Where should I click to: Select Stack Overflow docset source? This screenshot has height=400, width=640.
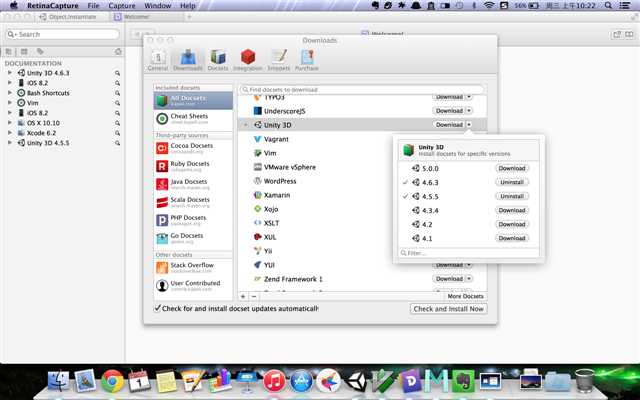point(193,268)
